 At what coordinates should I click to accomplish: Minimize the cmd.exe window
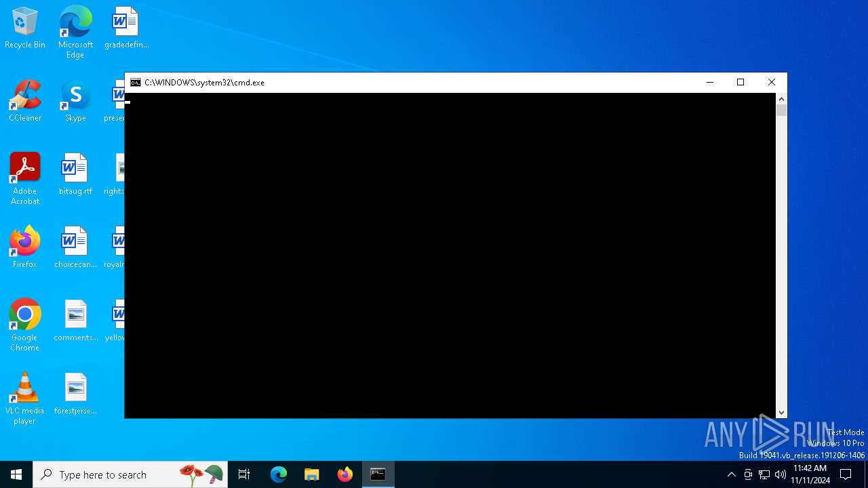[x=710, y=83]
